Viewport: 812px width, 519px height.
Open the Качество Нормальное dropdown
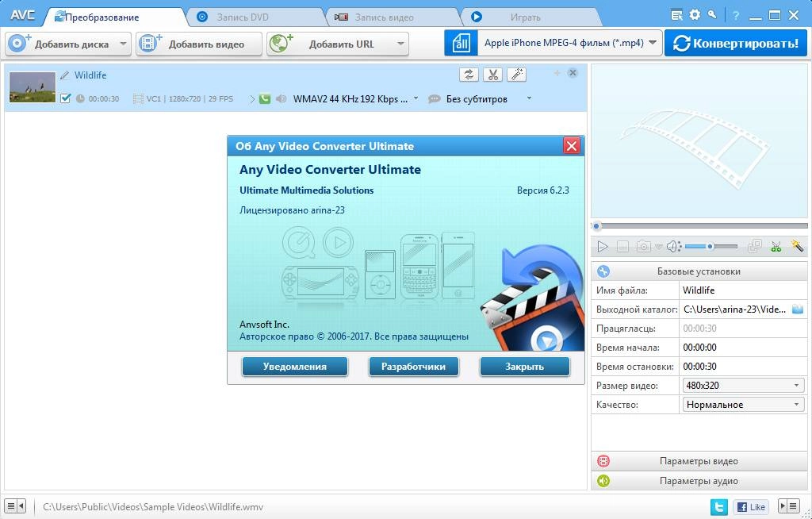click(x=743, y=405)
